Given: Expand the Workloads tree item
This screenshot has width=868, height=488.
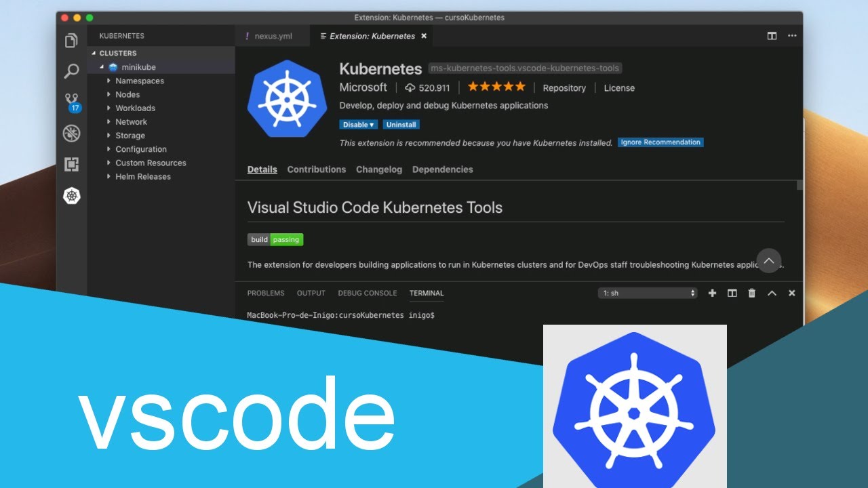Looking at the screenshot, I should [x=108, y=108].
